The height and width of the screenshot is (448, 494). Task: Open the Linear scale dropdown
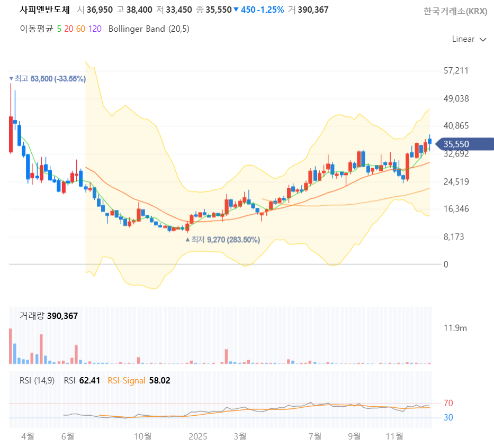pyautogui.click(x=463, y=39)
